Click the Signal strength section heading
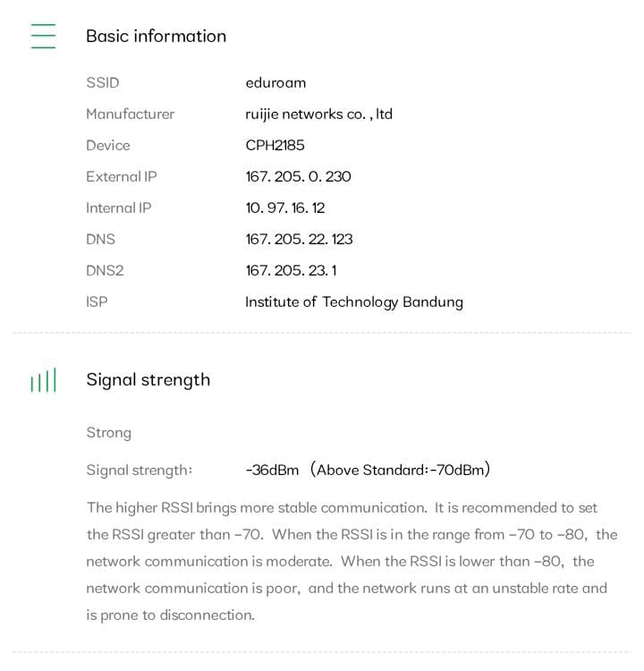The width and height of the screenshot is (644, 671). (x=148, y=379)
